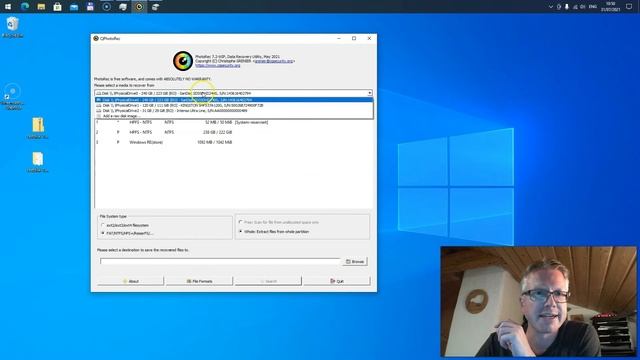Click the microphone tray icon

click(567, 7)
